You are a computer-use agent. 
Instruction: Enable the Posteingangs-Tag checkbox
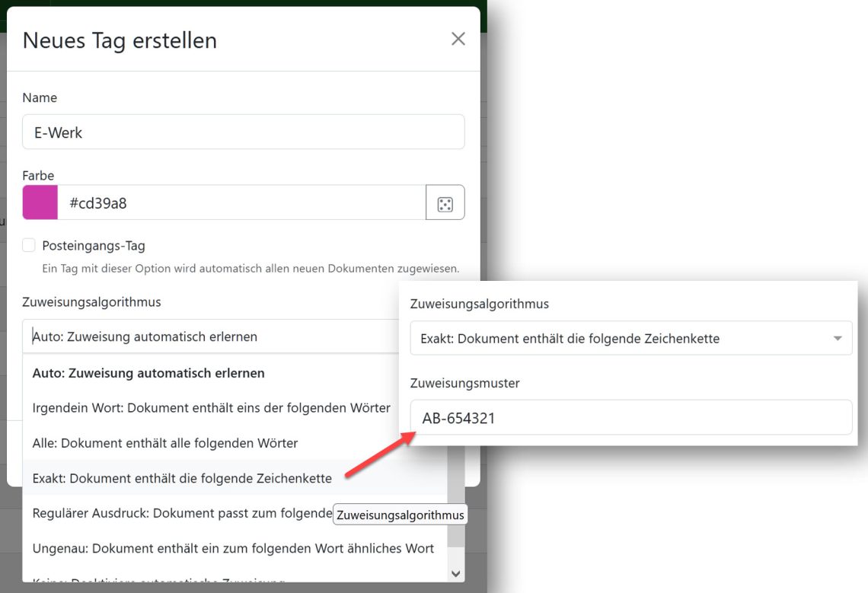(28, 245)
